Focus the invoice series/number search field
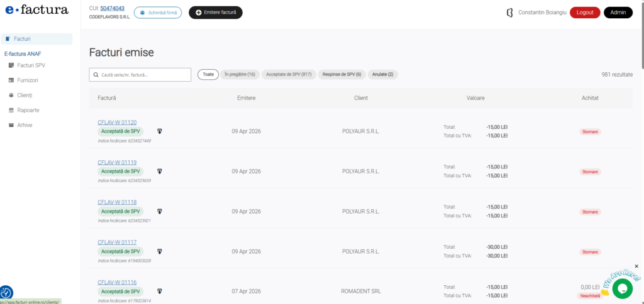The height and width of the screenshot is (304, 644). pos(140,75)
